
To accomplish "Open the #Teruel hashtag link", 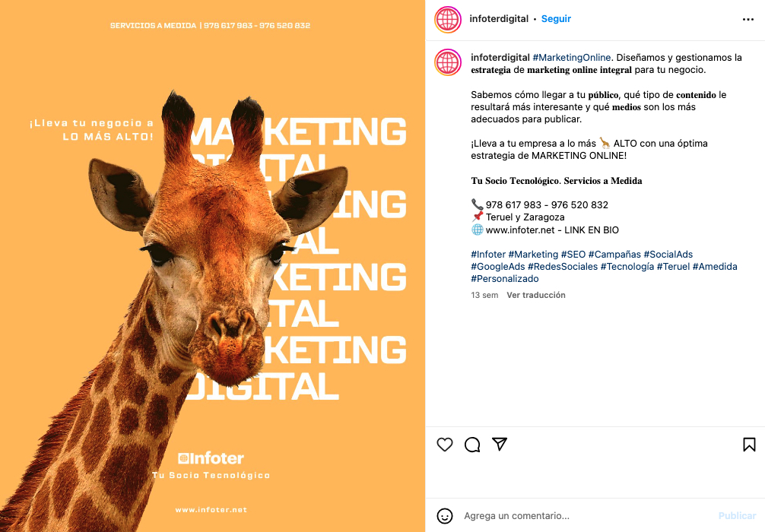I will (673, 267).
